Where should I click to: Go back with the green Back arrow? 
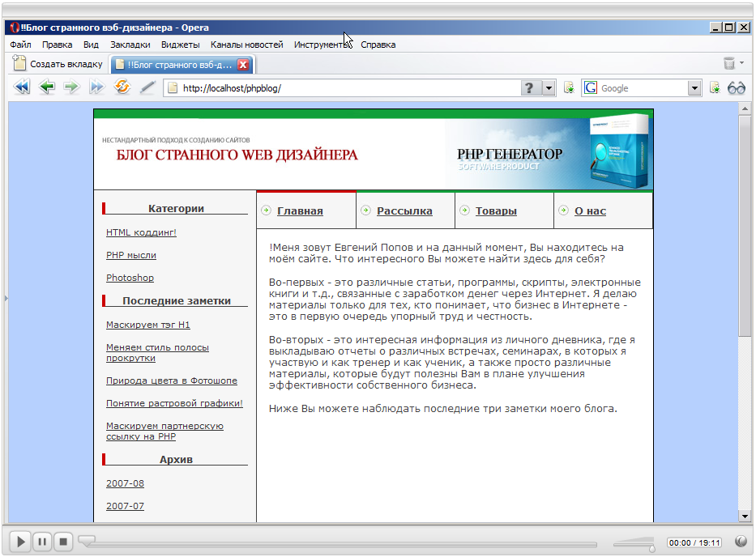[x=47, y=87]
